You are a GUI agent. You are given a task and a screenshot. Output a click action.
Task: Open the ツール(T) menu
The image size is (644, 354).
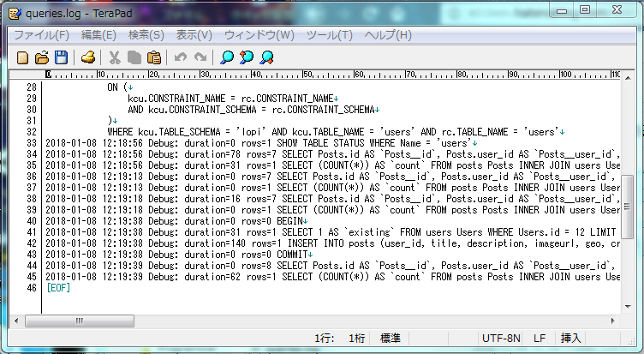click(x=330, y=35)
